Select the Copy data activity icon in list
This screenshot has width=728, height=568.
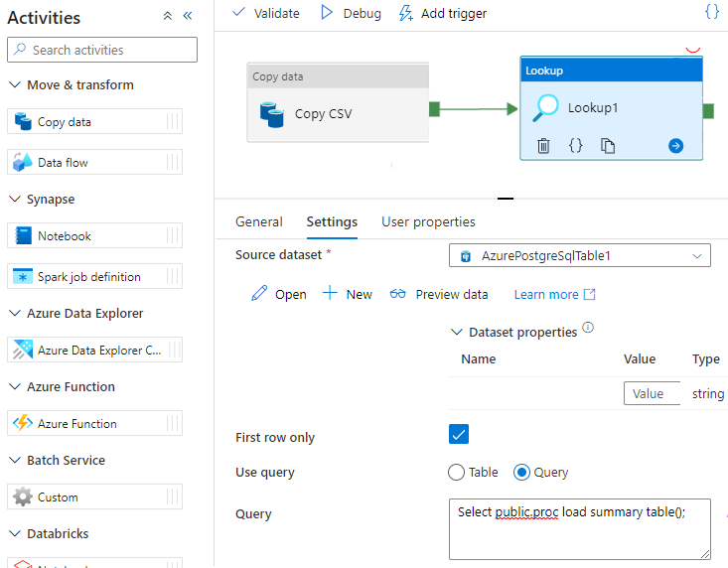pyautogui.click(x=23, y=121)
